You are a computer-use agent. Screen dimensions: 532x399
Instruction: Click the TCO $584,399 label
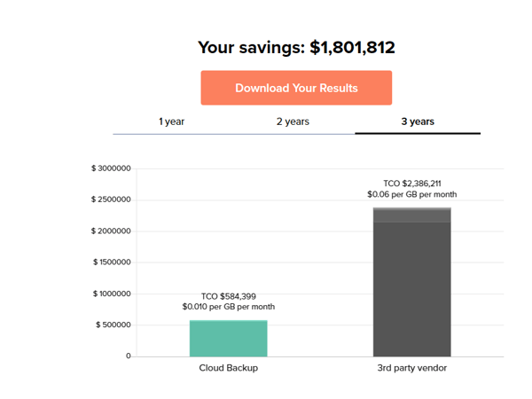[228, 296]
